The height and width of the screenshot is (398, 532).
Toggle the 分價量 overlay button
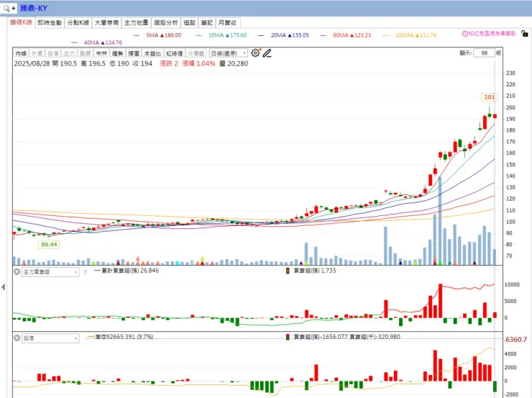pyautogui.click(x=196, y=53)
